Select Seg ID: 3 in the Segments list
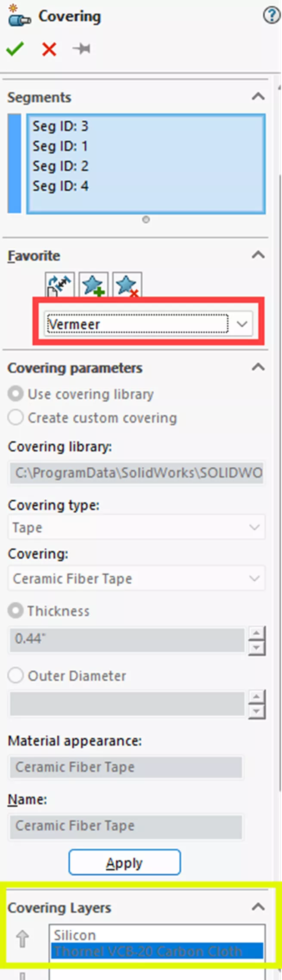The image size is (282, 980). click(x=60, y=126)
